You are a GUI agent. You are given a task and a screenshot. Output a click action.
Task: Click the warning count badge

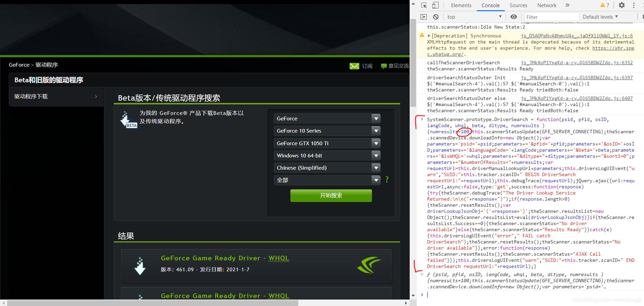point(605,5)
